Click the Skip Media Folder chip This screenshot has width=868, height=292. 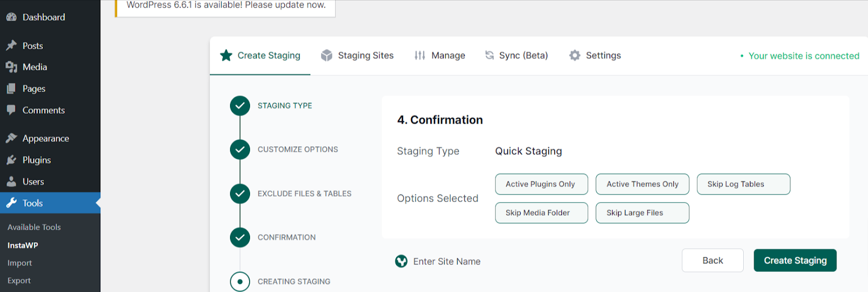541,213
